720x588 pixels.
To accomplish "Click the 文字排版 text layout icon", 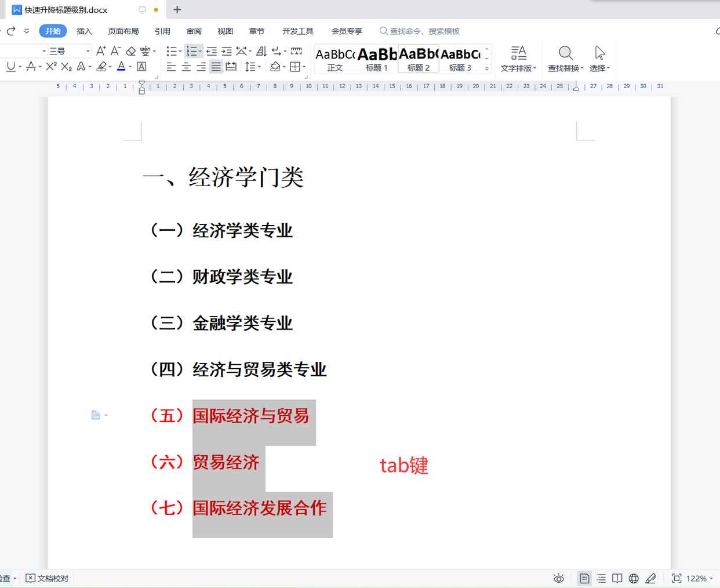I will 518,58.
